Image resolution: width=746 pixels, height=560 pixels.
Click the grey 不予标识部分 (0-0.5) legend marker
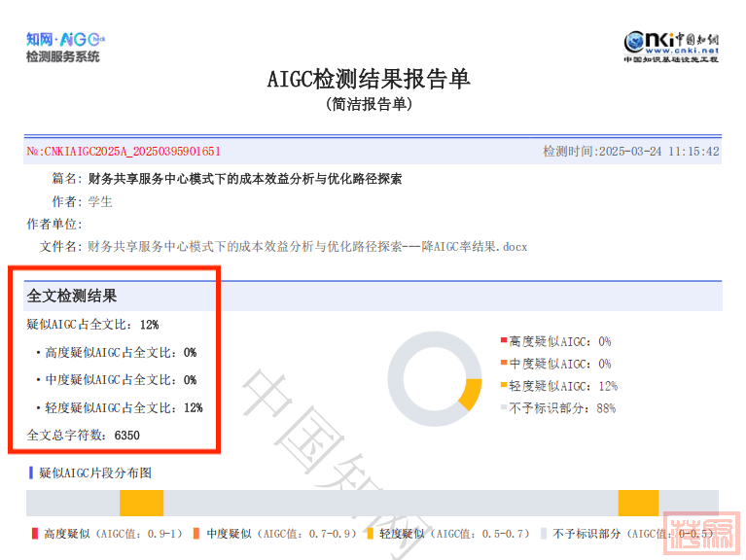[544, 534]
